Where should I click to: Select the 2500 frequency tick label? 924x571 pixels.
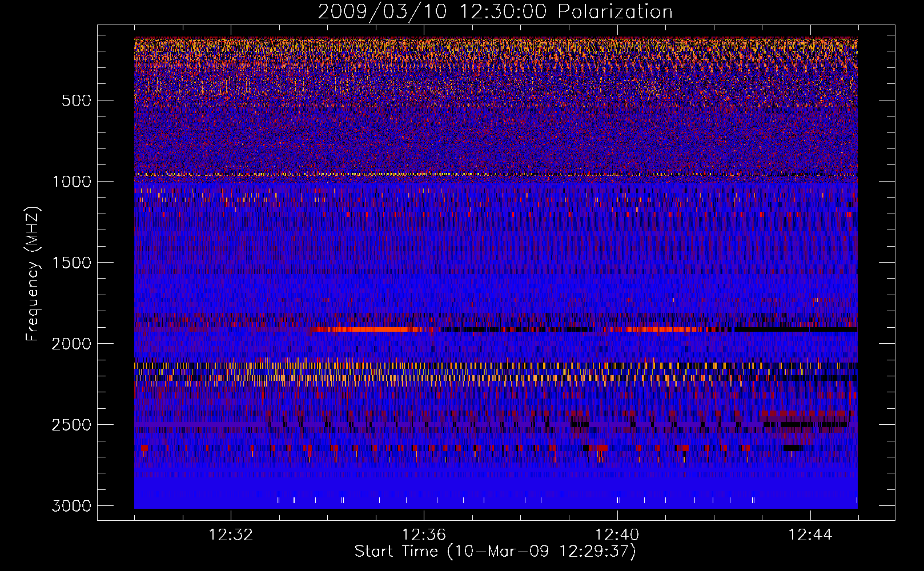71,425
